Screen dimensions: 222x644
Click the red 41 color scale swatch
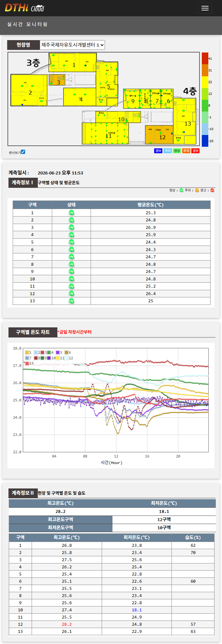pyautogui.click(x=205, y=59)
